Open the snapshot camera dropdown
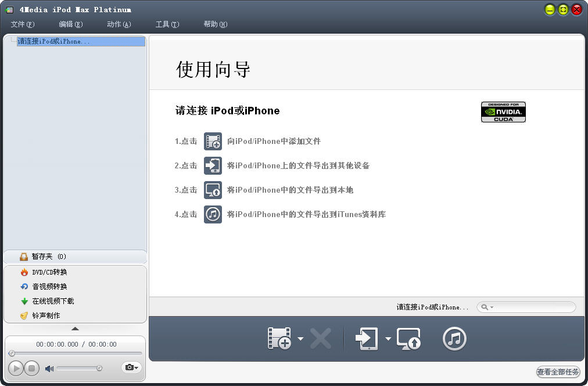Screen dimensions: 588x386 pyautogui.click(x=131, y=367)
